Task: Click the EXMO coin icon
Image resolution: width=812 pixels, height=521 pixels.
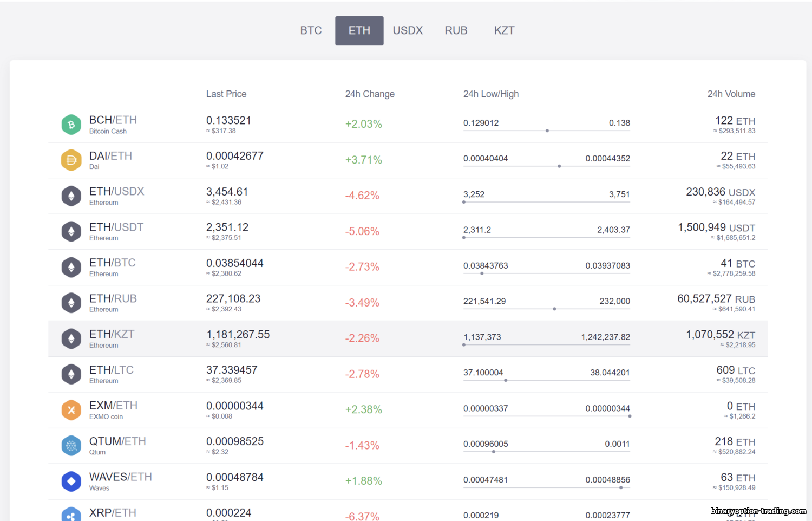Action: coord(71,410)
